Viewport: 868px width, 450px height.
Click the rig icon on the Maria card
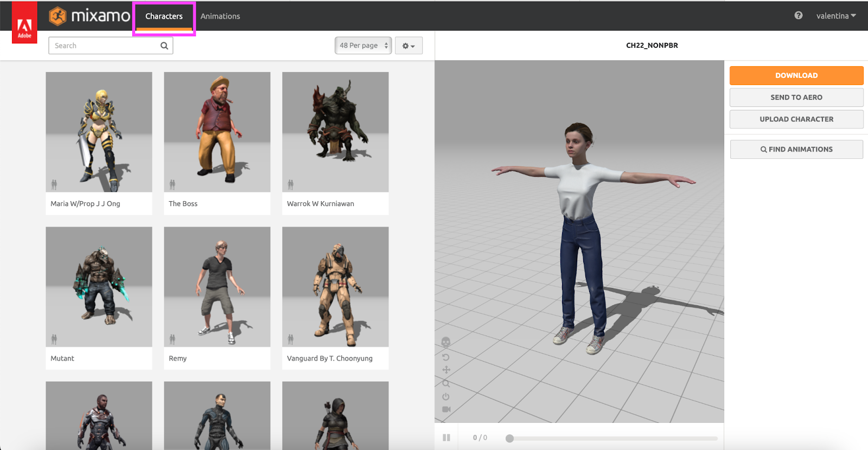tap(54, 184)
